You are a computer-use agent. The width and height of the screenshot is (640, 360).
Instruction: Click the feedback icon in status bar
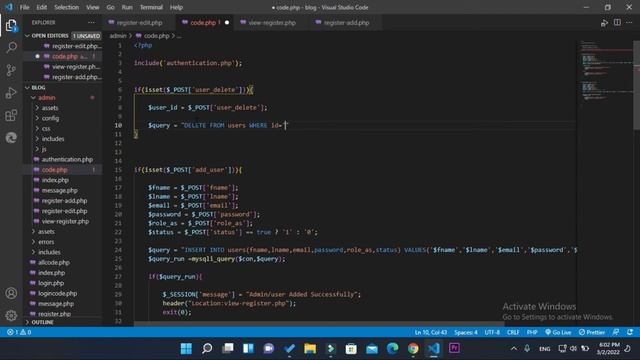(616, 332)
